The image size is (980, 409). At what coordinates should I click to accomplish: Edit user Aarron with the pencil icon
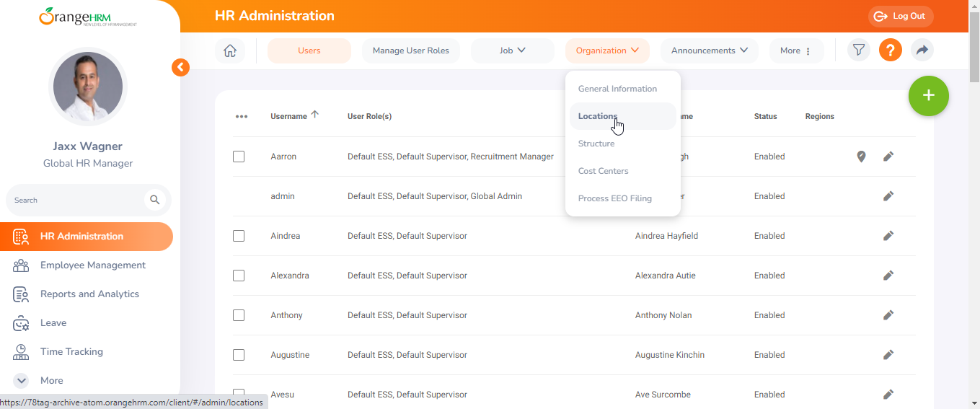(x=888, y=157)
